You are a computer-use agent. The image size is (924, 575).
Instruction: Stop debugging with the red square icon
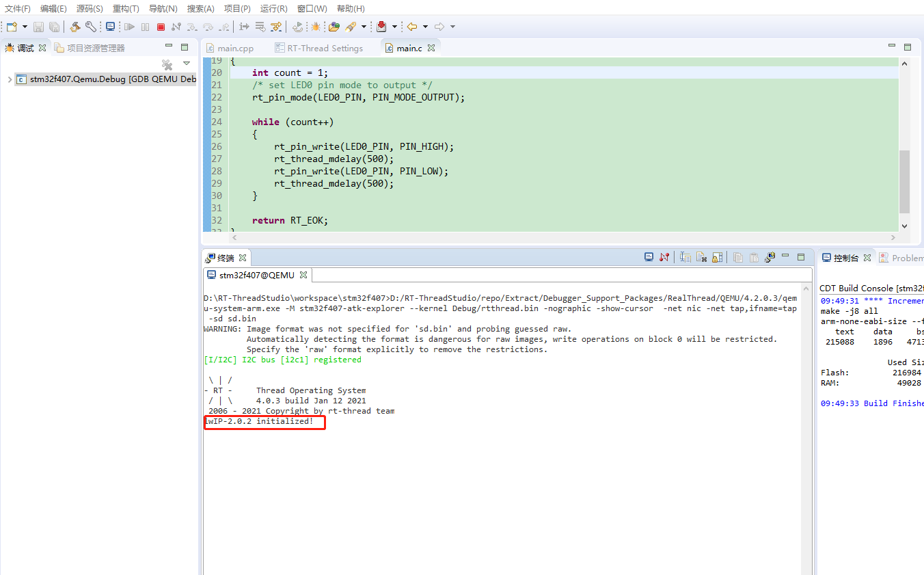[x=161, y=27]
